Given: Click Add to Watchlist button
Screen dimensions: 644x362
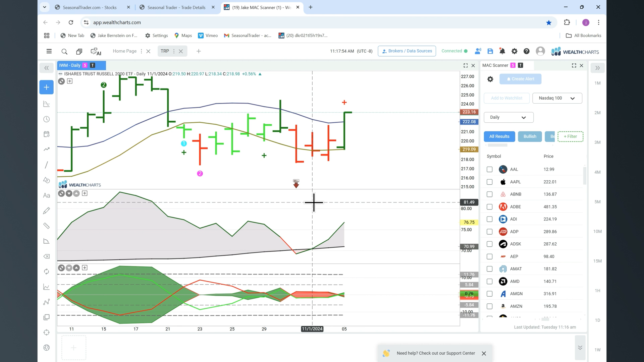Looking at the screenshot, I should [x=506, y=98].
